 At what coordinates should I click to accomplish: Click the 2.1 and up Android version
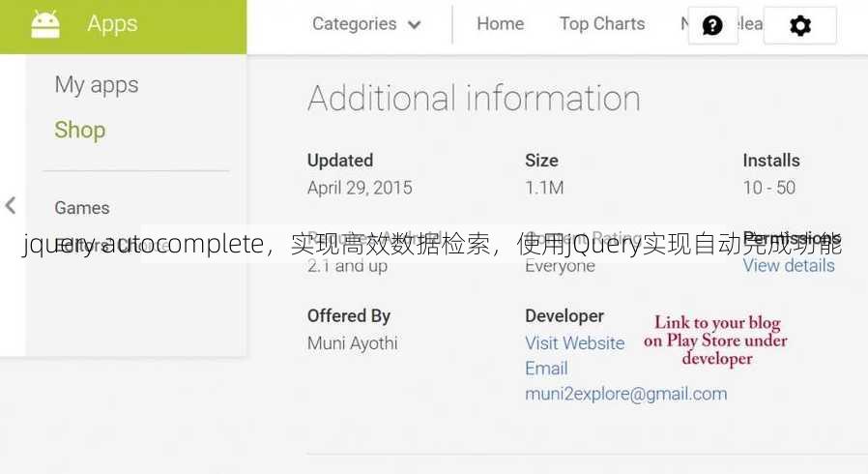[x=348, y=266]
